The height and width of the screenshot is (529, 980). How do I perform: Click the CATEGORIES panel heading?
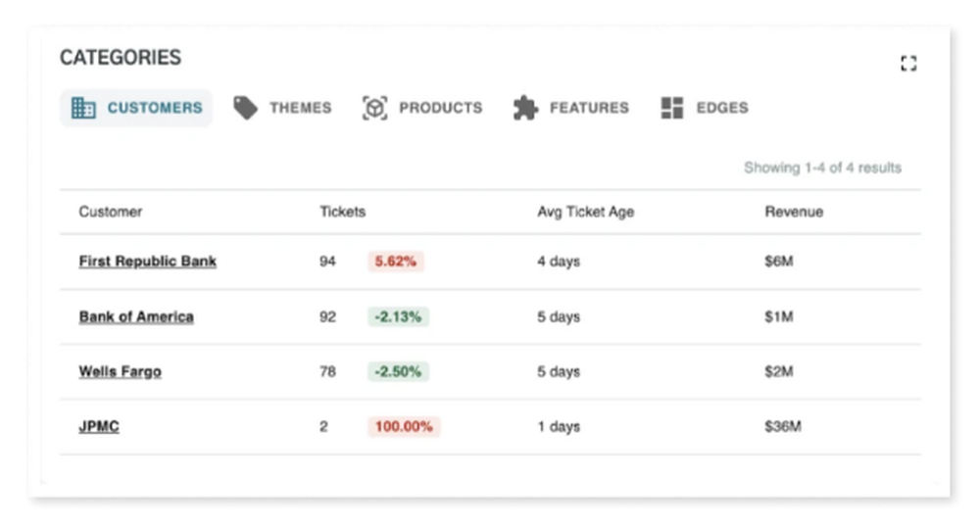tap(121, 58)
